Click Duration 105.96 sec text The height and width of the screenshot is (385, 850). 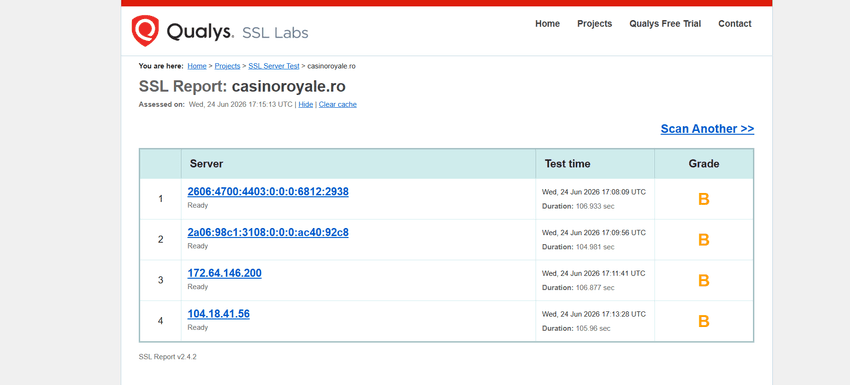pyautogui.click(x=576, y=328)
